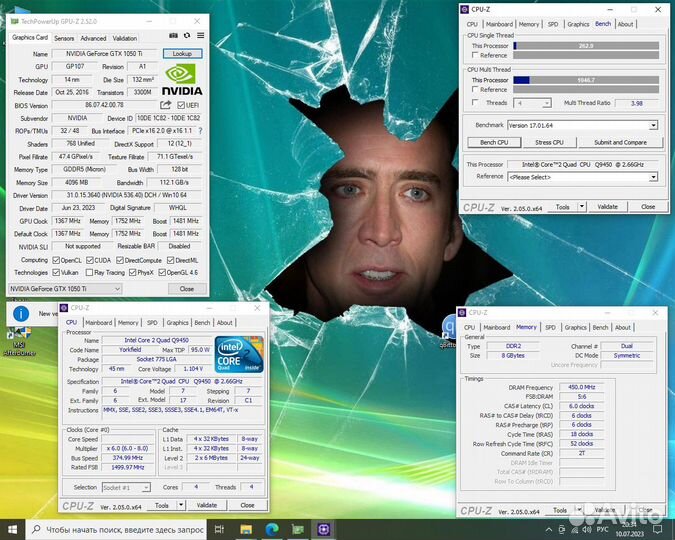This screenshot has height=540, width=675.
Task: Open Mainboard tab in CPU-Z CPU window
Action: (x=99, y=323)
